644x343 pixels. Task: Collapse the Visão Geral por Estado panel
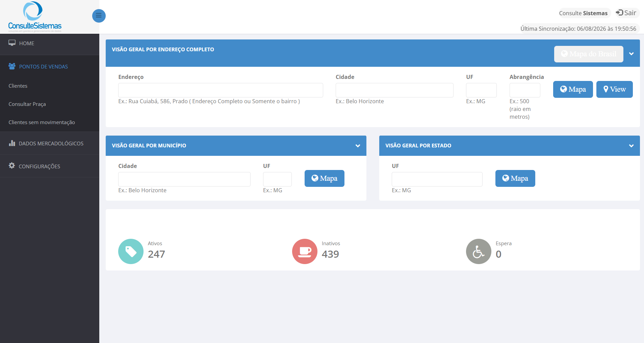click(x=631, y=146)
